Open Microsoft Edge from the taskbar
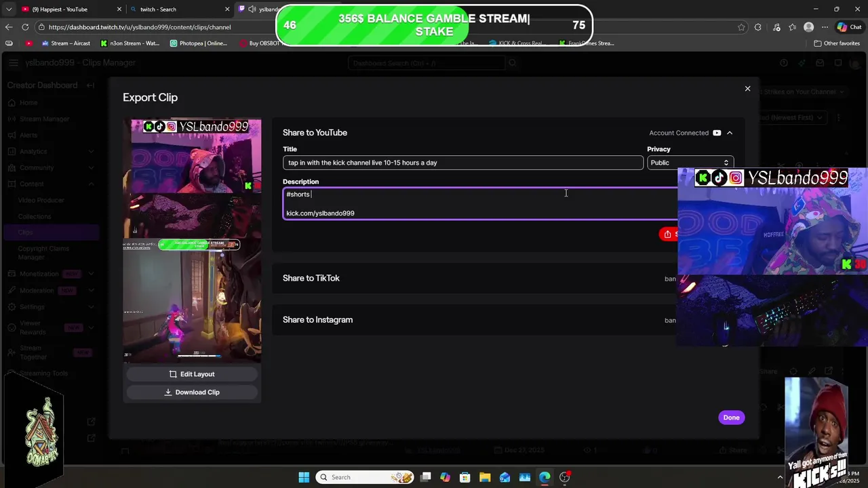 coord(545,477)
